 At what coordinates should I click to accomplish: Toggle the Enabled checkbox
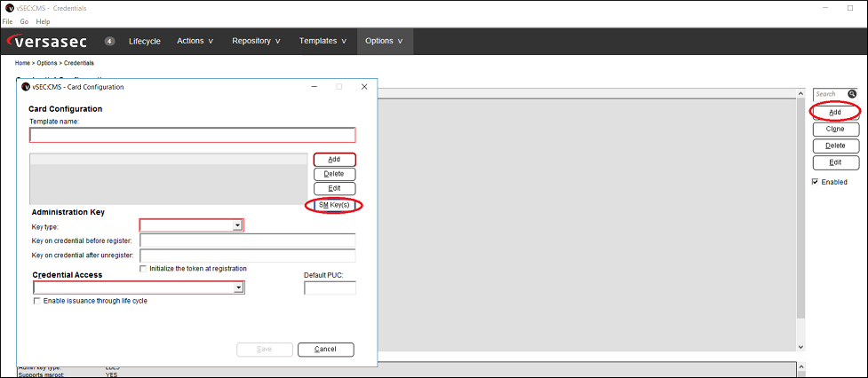coord(815,182)
